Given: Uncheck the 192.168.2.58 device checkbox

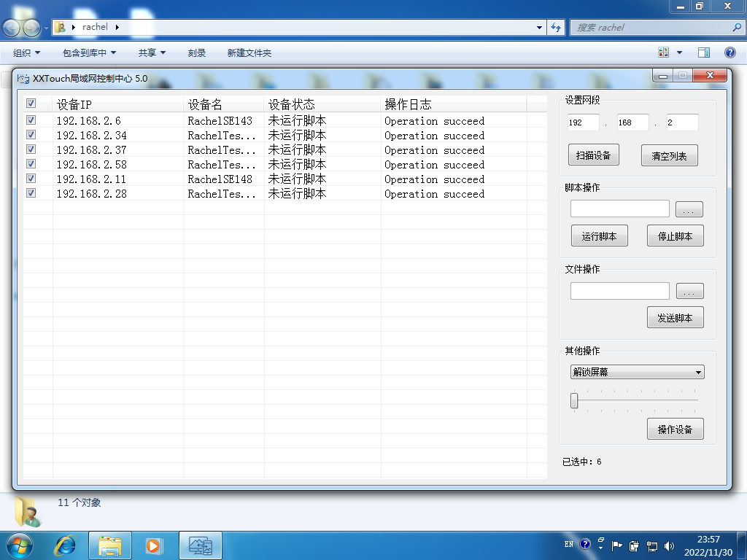Looking at the screenshot, I should (31, 164).
